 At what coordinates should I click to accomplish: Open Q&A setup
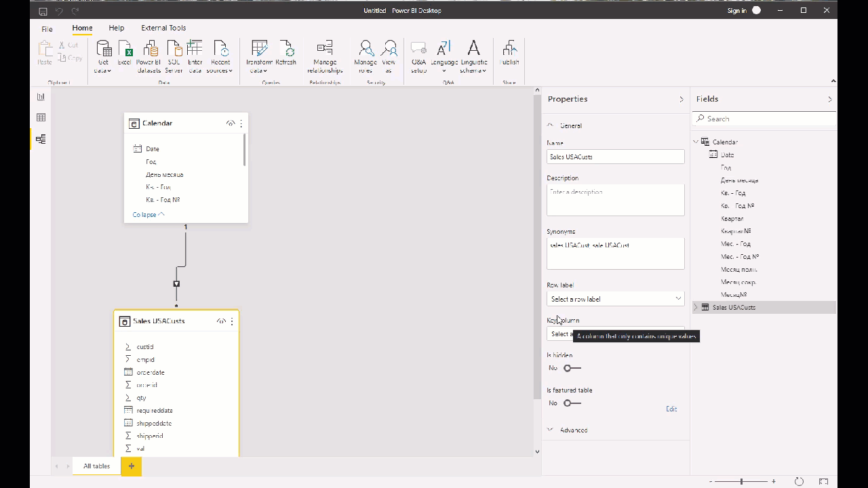418,57
